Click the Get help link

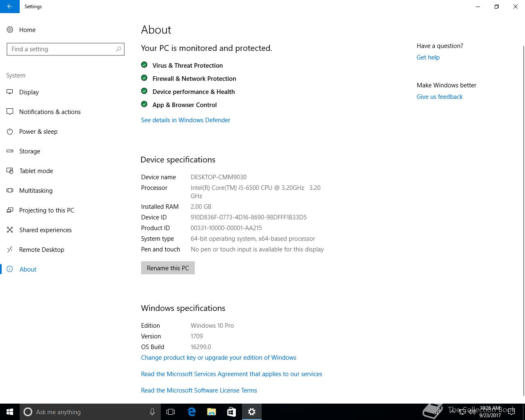pyautogui.click(x=428, y=57)
